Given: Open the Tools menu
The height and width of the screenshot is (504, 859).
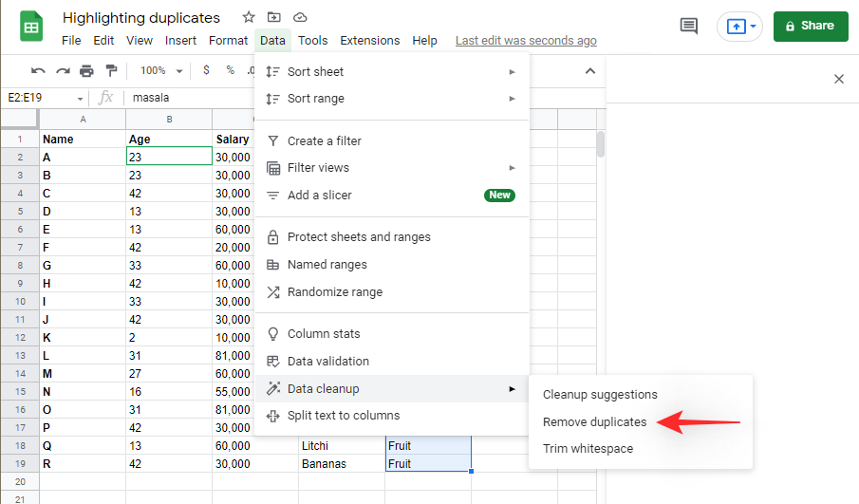Looking at the screenshot, I should pyautogui.click(x=313, y=41).
